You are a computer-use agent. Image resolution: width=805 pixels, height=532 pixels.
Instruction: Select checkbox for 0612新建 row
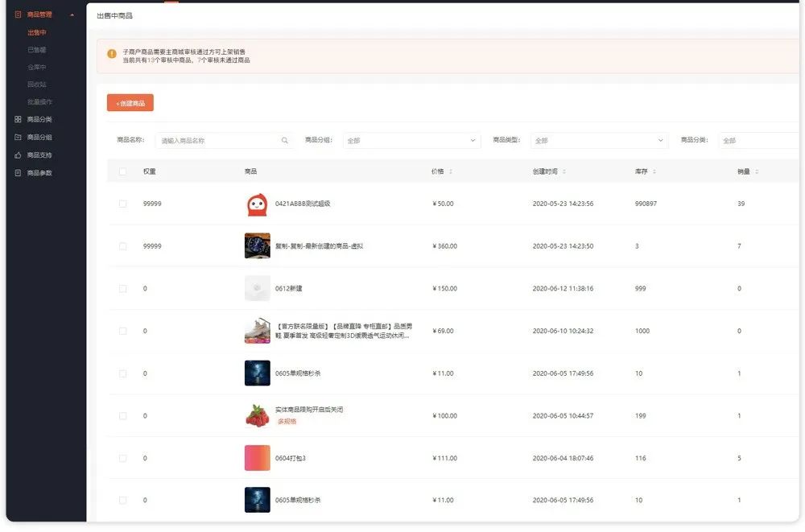click(122, 289)
